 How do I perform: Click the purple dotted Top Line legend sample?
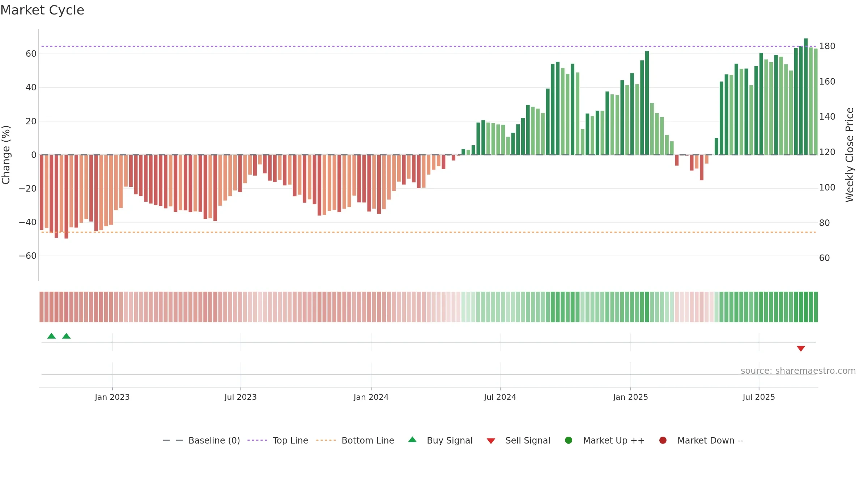tap(257, 440)
